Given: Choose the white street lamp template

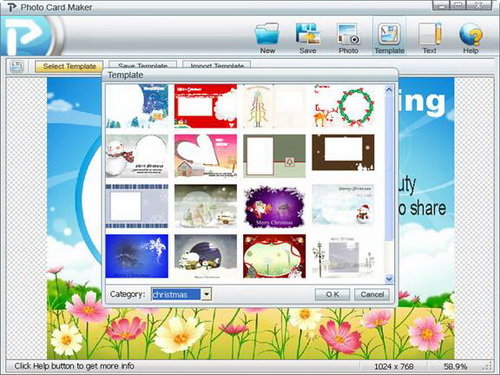Looking at the screenshot, I should (x=343, y=256).
